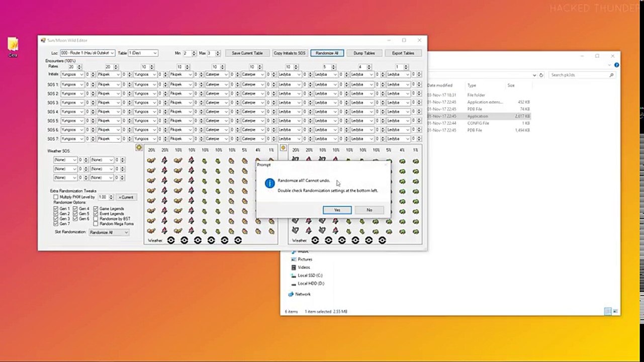Select the 1,494 KB PDB File row

pyautogui.click(x=479, y=130)
